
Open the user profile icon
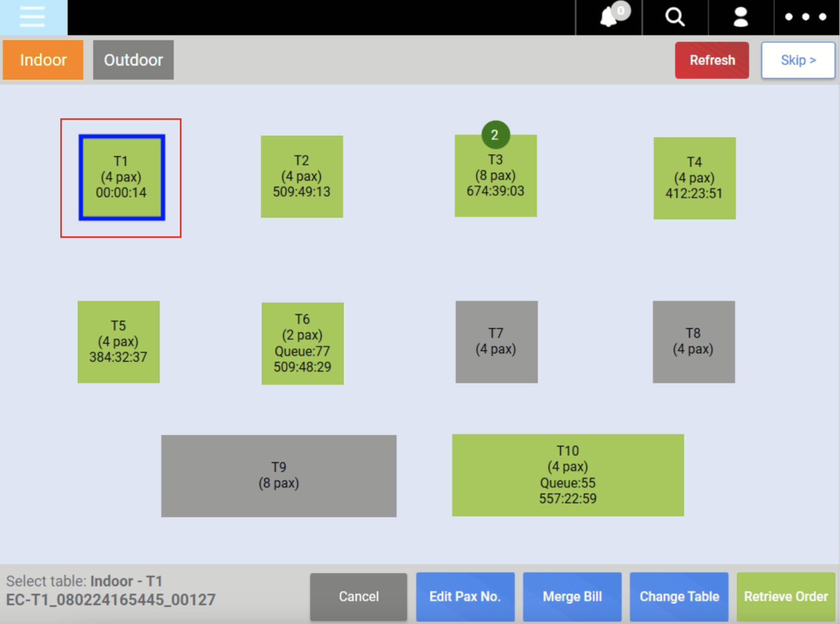point(740,17)
